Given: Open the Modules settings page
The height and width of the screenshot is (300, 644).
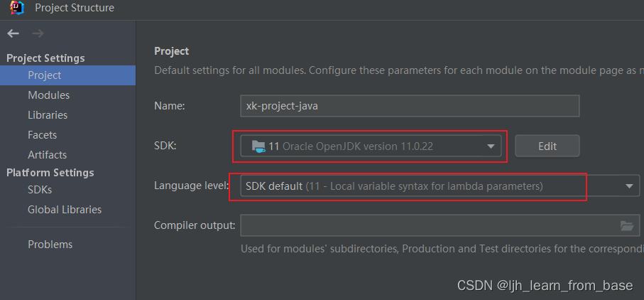Looking at the screenshot, I should pos(48,95).
